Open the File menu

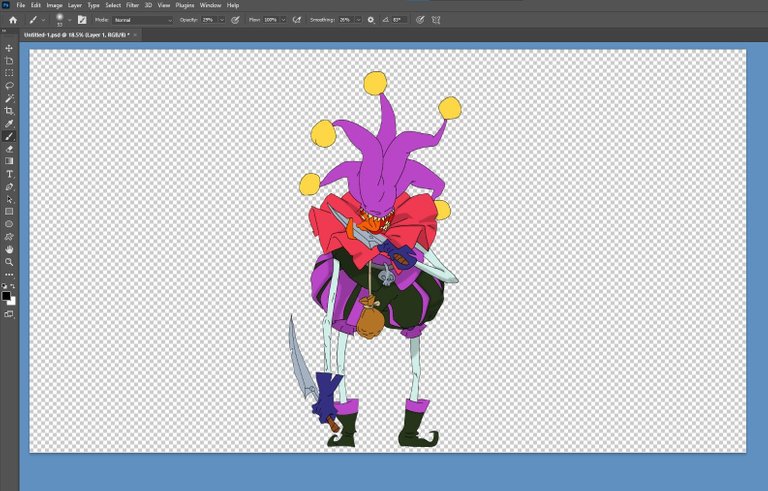coord(21,5)
